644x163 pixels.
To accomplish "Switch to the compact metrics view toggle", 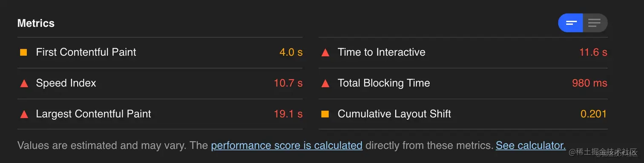I will coord(570,23).
